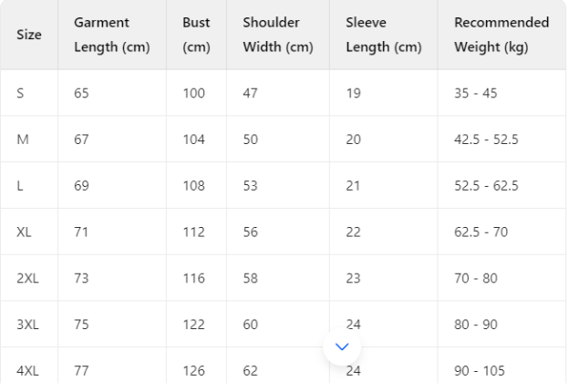Screen dimensions: 569x392
Task: Click the Size column header
Action: click(28, 35)
